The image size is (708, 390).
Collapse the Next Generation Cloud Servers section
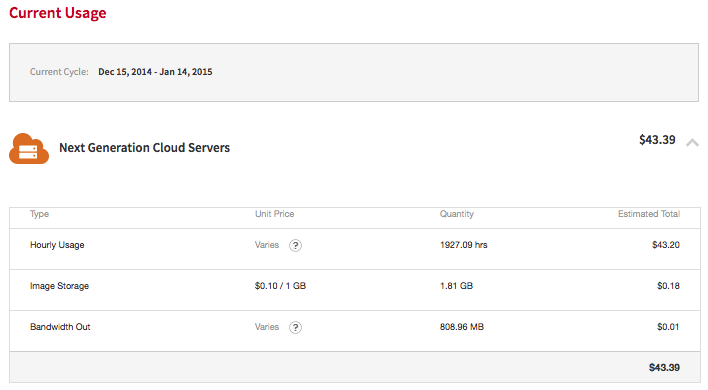point(692,143)
